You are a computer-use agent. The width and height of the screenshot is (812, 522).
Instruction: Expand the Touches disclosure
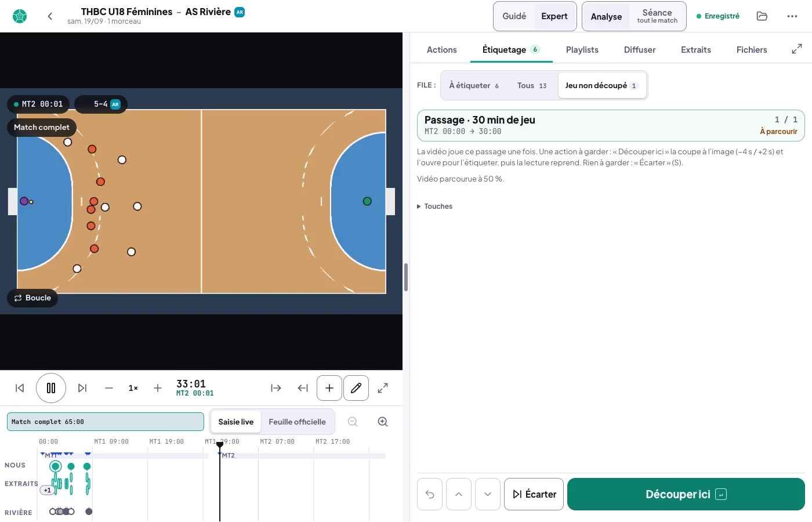coord(435,206)
